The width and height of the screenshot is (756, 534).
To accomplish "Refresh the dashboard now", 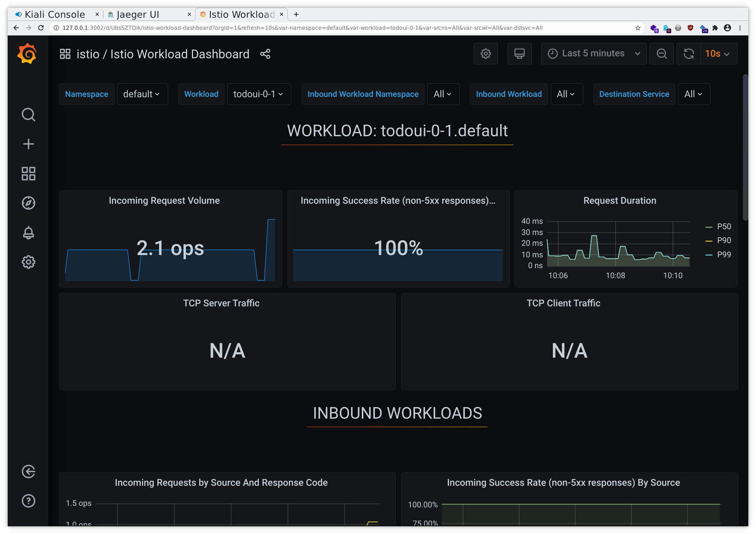I will [x=688, y=54].
